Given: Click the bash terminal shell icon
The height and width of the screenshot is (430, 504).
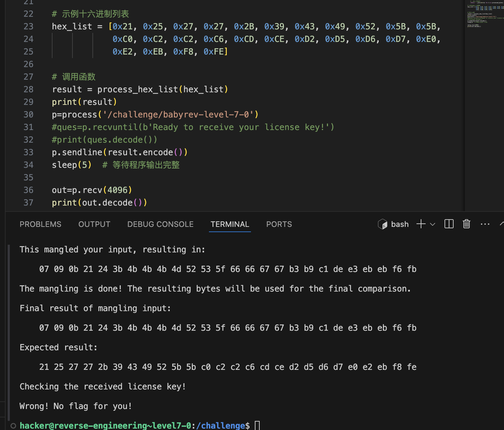Looking at the screenshot, I should [383, 224].
